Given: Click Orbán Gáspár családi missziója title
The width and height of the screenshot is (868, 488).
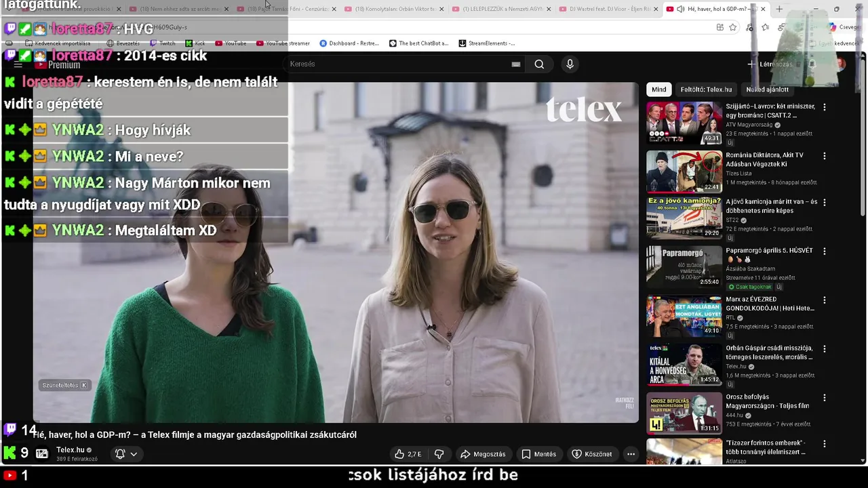Looking at the screenshot, I should point(770,352).
